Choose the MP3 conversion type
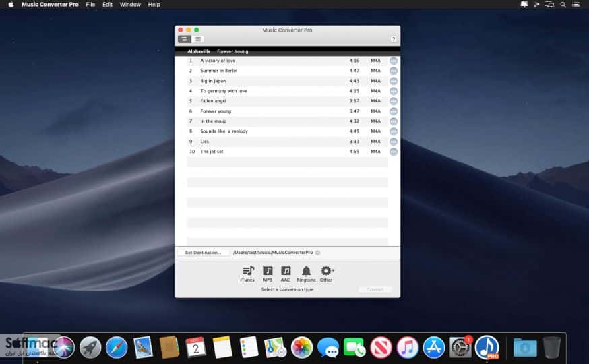 point(268,274)
